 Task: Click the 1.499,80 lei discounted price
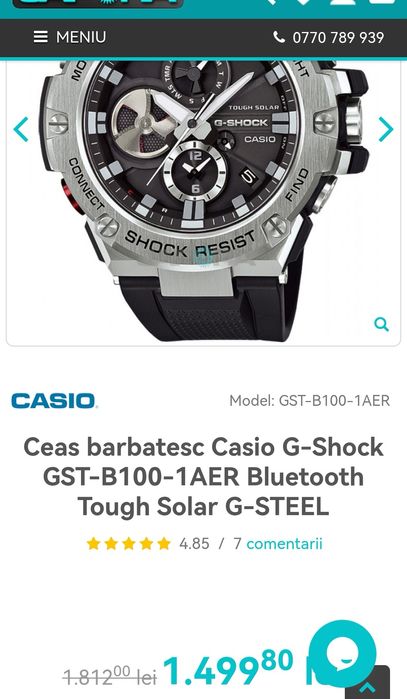[228, 668]
